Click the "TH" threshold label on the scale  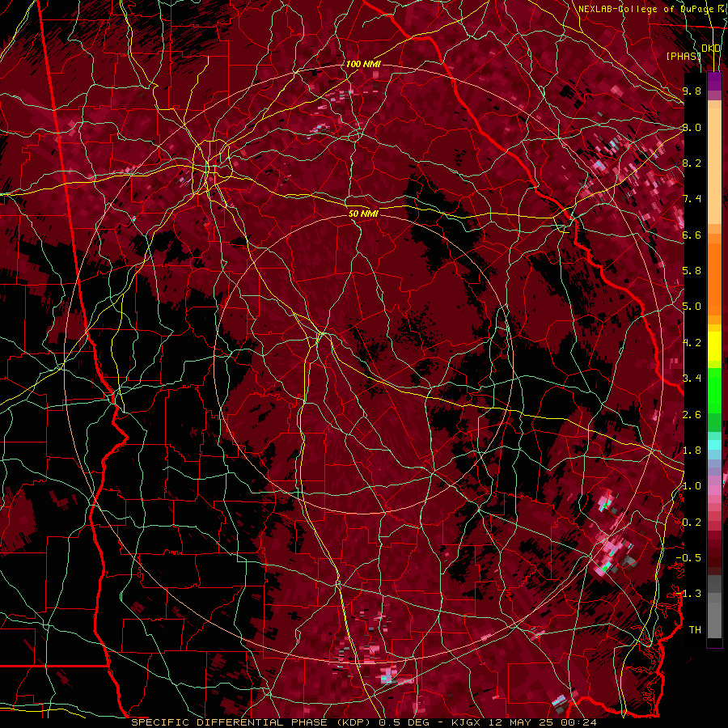tap(695, 630)
